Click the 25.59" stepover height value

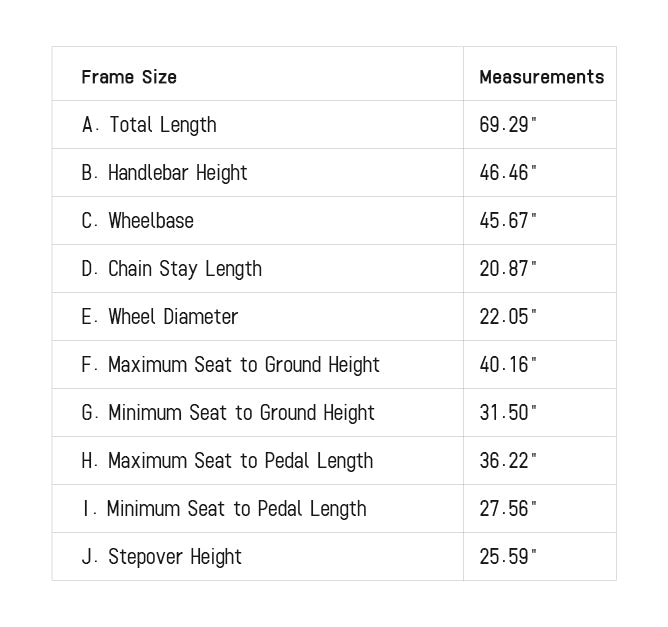click(x=508, y=557)
